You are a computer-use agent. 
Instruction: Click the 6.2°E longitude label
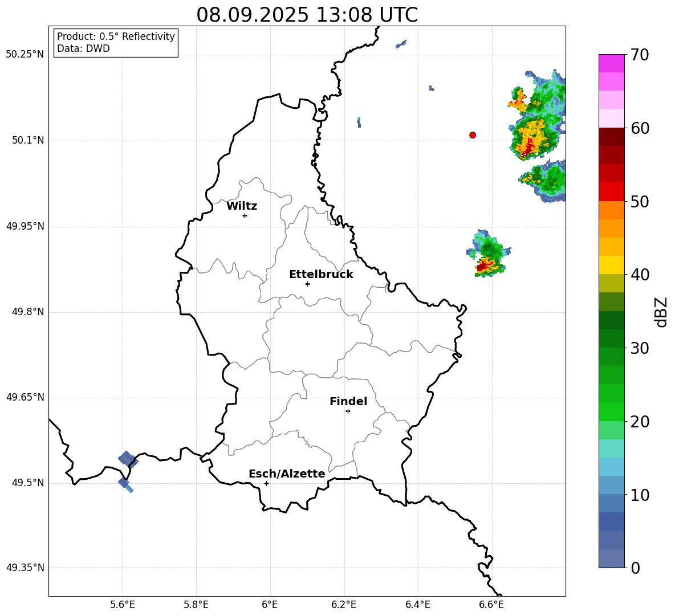click(344, 605)
